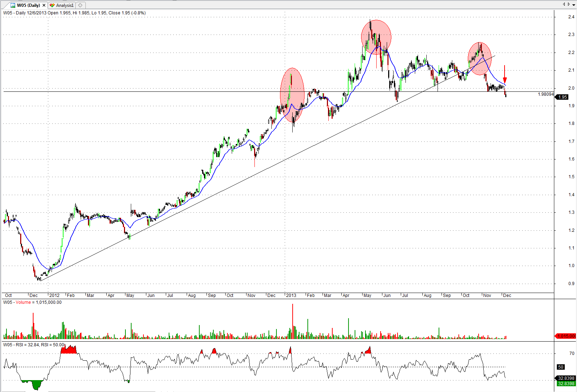577x392 pixels.
Task: Select the red down arrow annotation
Action: coord(505,75)
